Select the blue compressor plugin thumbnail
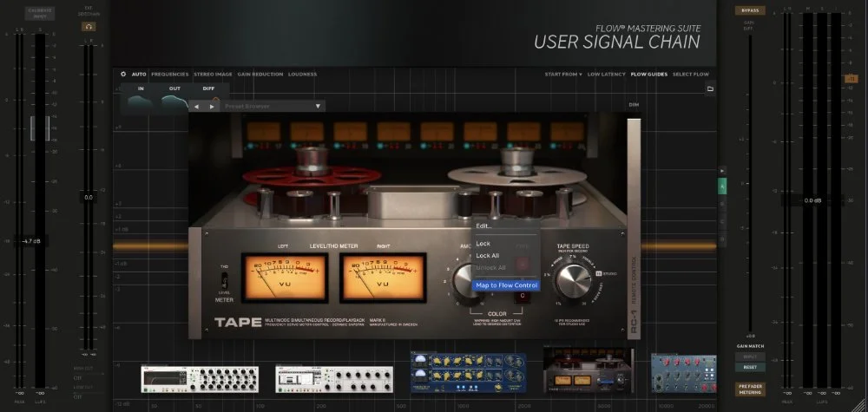 469,372
